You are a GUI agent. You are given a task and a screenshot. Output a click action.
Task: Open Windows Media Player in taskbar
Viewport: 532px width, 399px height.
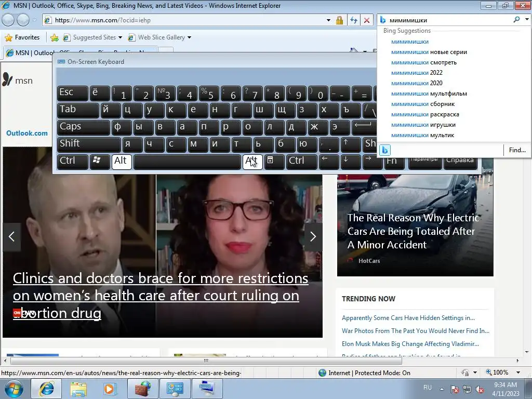click(110, 389)
